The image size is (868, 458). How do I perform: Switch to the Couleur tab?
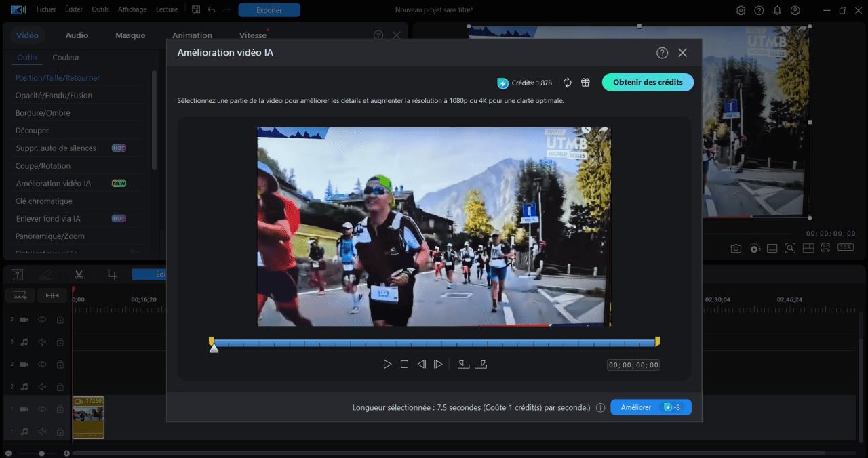pos(66,58)
